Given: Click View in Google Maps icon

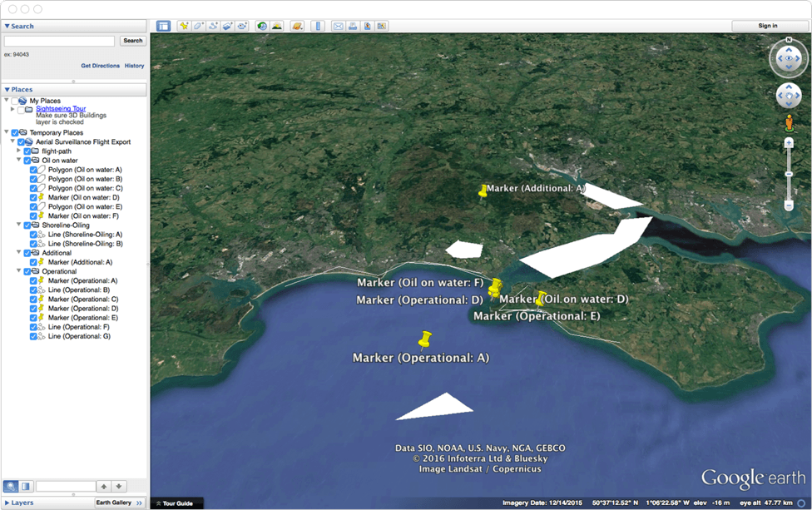Looking at the screenshot, I should pyautogui.click(x=382, y=26).
